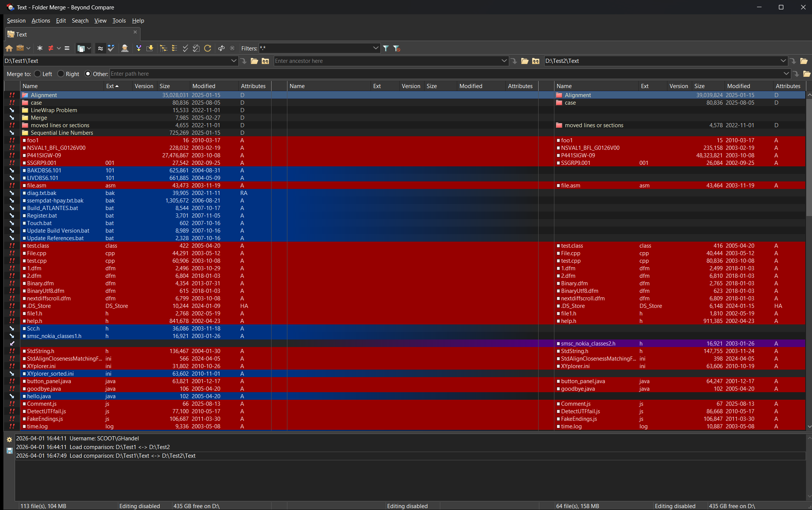
Task: Select the Left merge-to radio button
Action: [x=37, y=74]
